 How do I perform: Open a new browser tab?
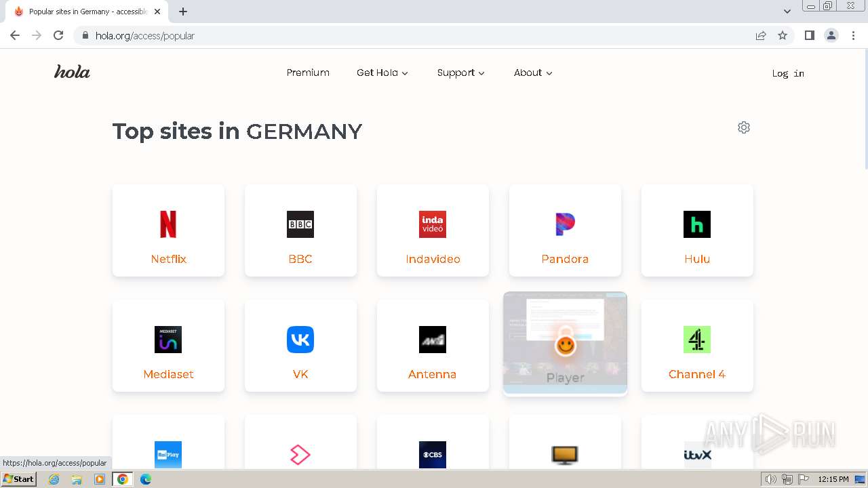(x=183, y=12)
